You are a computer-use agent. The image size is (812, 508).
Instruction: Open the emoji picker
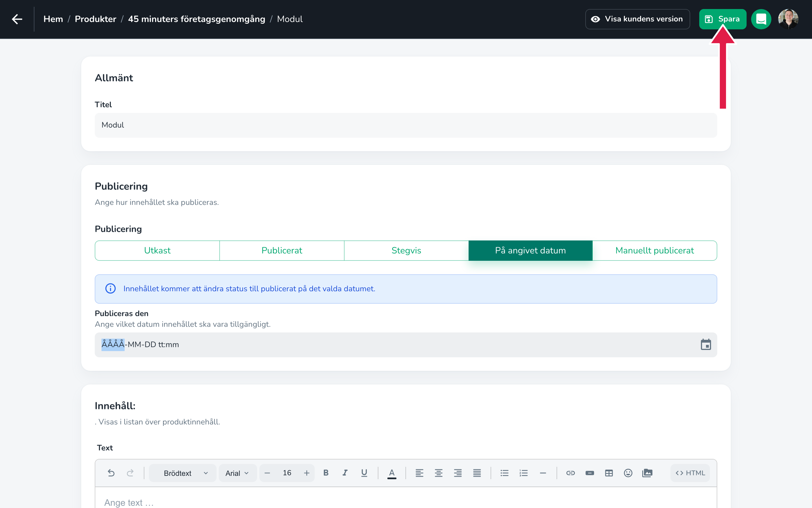coord(628,473)
